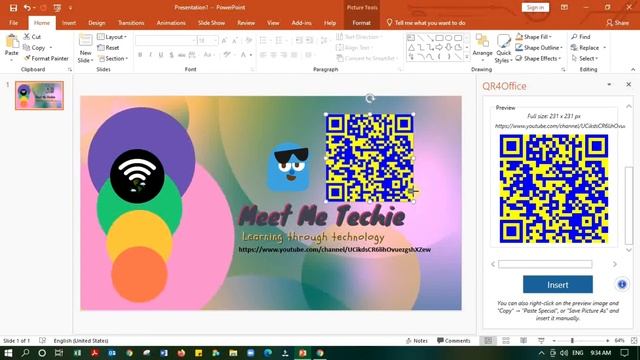Zoom in with the plus button
This screenshot has height=360, width=640.
tap(608, 340)
